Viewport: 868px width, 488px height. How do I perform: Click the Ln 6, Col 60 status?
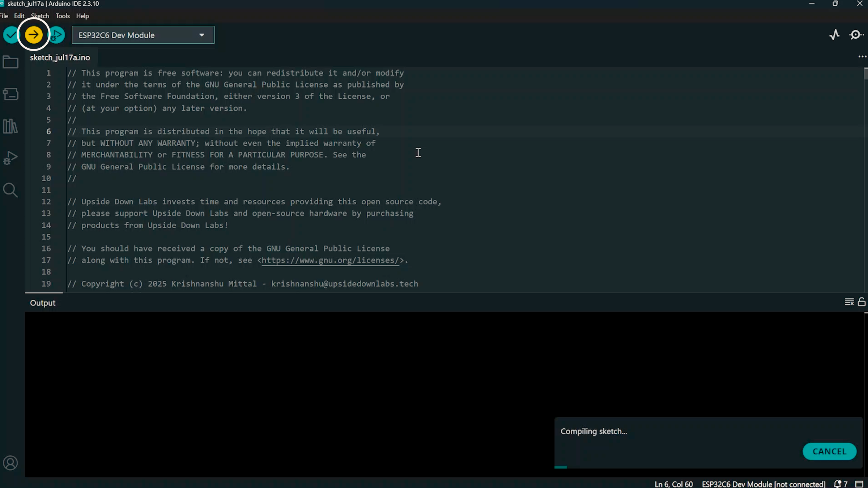(x=674, y=484)
